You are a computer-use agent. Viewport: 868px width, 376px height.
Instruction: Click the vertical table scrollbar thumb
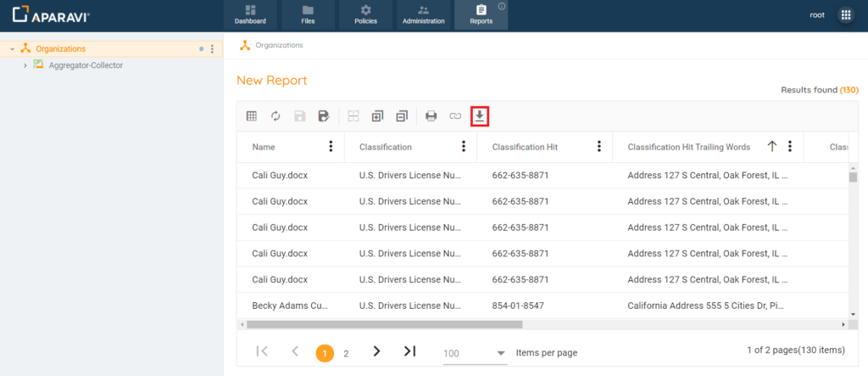(x=853, y=177)
